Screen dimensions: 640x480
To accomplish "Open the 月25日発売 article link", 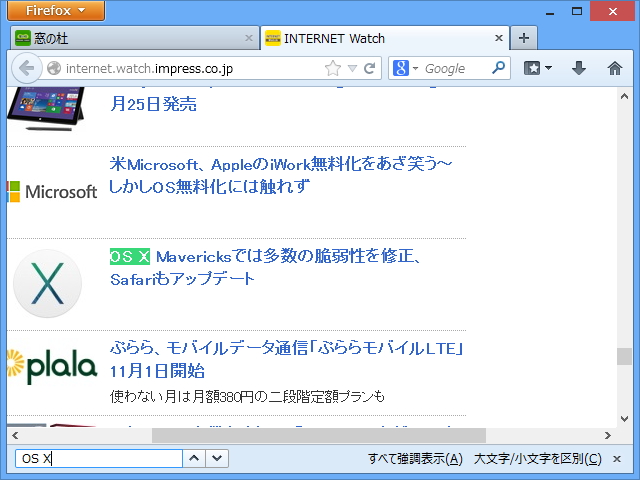I will [x=153, y=104].
